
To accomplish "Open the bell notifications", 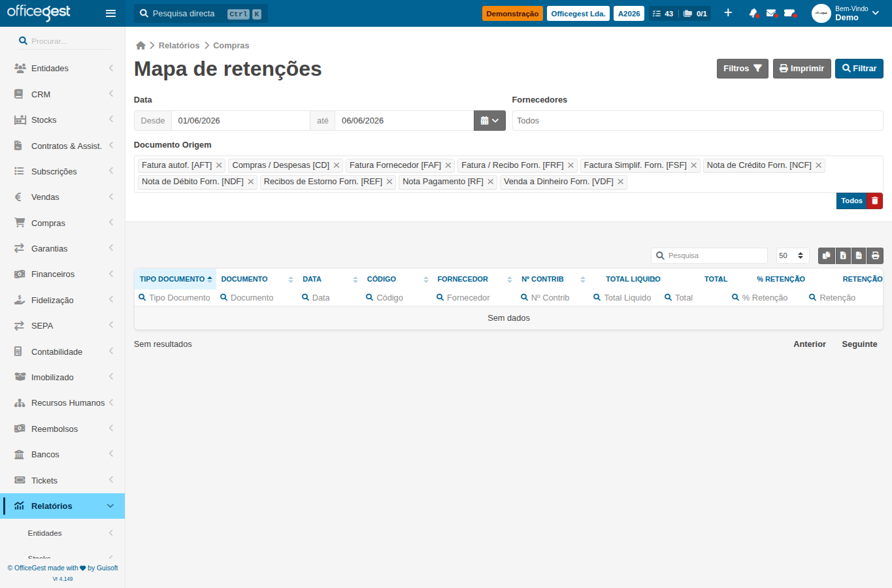I will point(753,13).
